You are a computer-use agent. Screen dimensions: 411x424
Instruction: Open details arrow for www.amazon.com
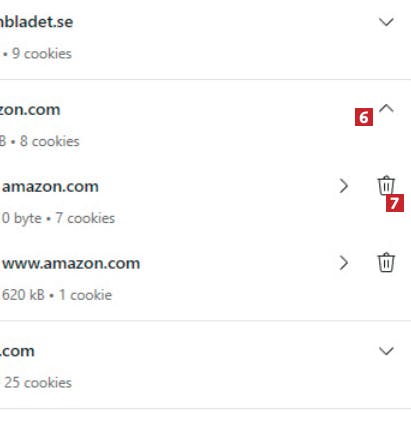point(343,263)
